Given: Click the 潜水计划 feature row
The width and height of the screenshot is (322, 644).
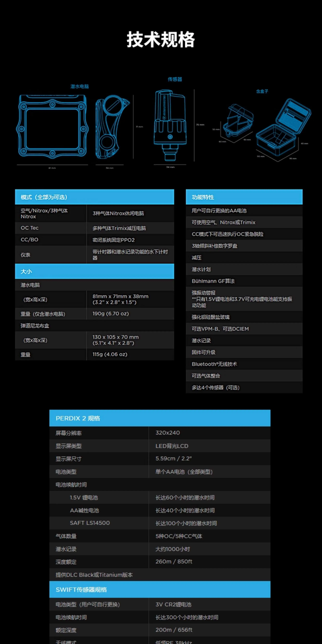Looking at the screenshot, I should [x=244, y=269].
